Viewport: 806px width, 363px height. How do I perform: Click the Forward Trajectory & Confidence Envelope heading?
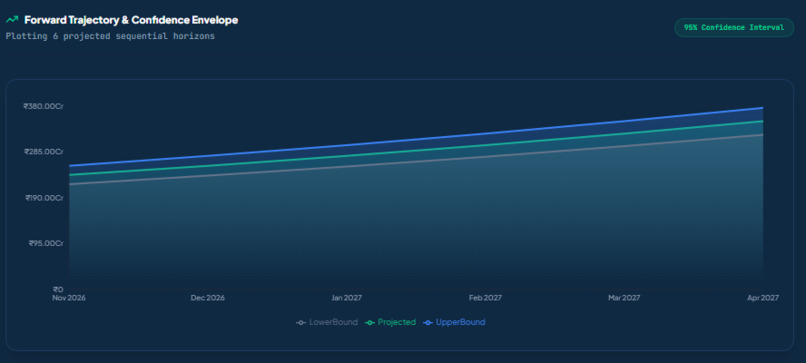click(x=131, y=20)
